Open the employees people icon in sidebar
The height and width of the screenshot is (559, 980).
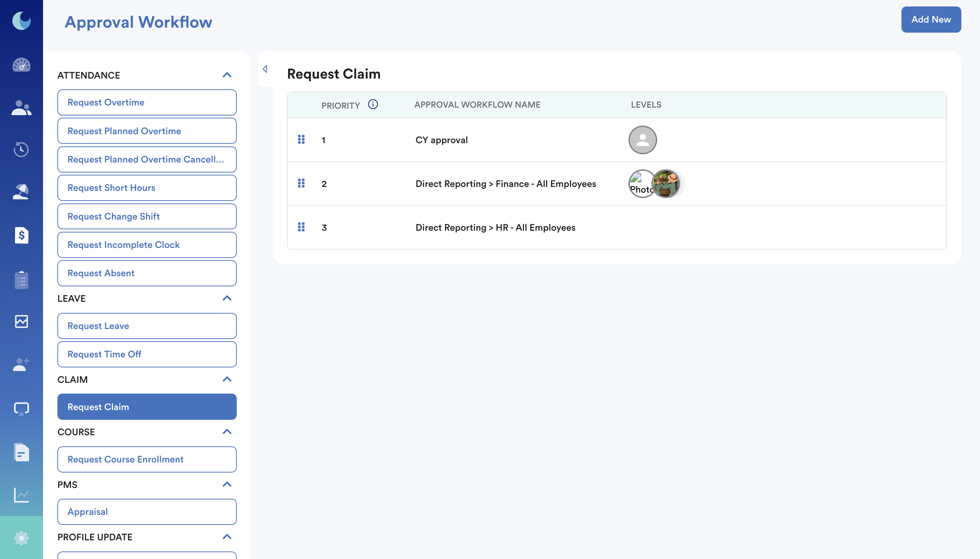click(x=22, y=108)
